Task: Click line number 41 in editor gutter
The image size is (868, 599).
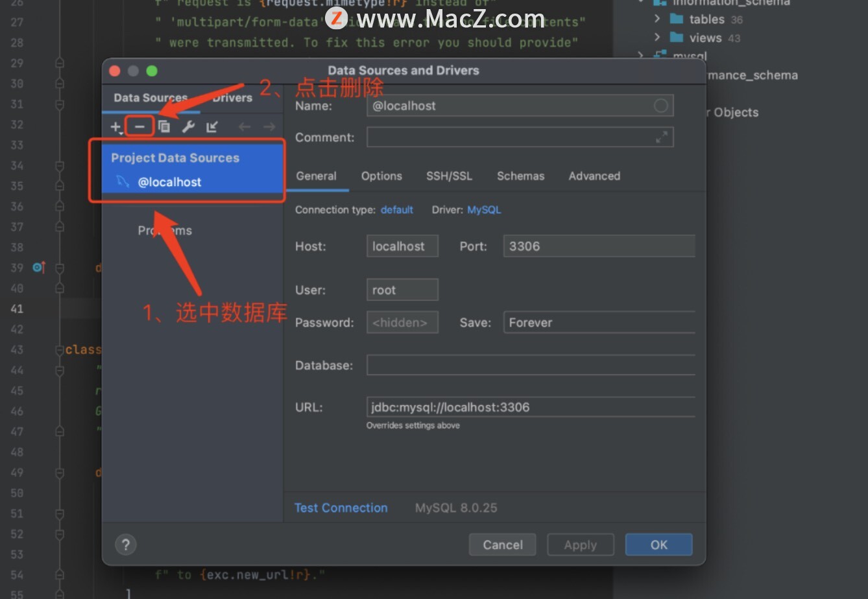Action: click(17, 309)
